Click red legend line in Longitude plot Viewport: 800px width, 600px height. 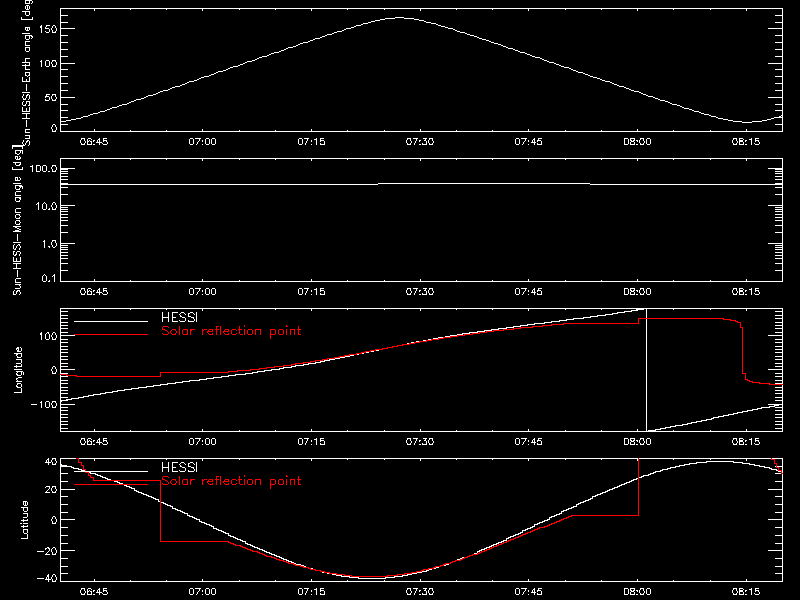[111, 335]
